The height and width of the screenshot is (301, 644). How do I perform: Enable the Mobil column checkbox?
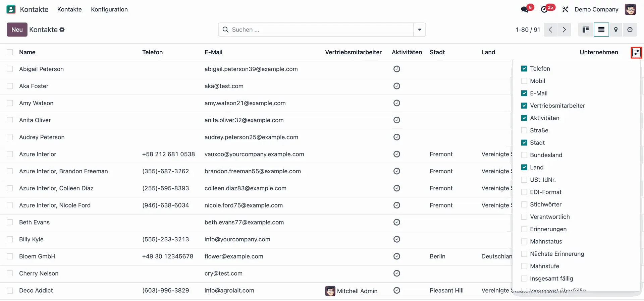(524, 81)
